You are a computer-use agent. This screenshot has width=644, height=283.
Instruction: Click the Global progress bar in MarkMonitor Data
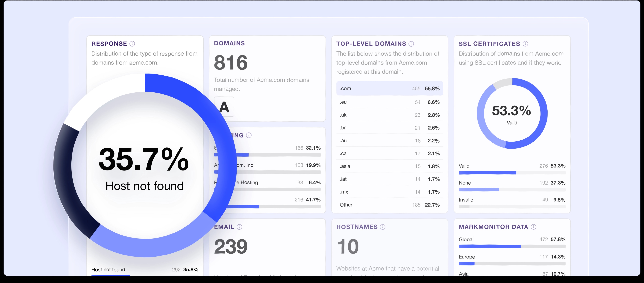(512, 246)
